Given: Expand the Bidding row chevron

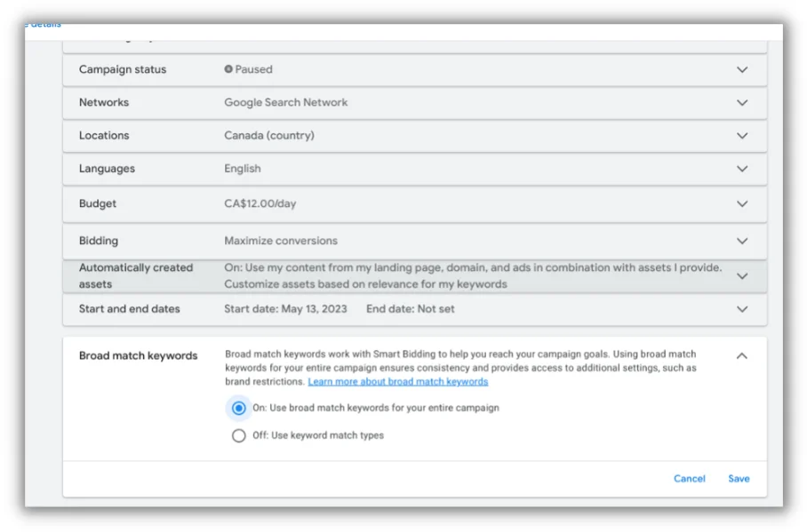Looking at the screenshot, I should tap(741, 241).
